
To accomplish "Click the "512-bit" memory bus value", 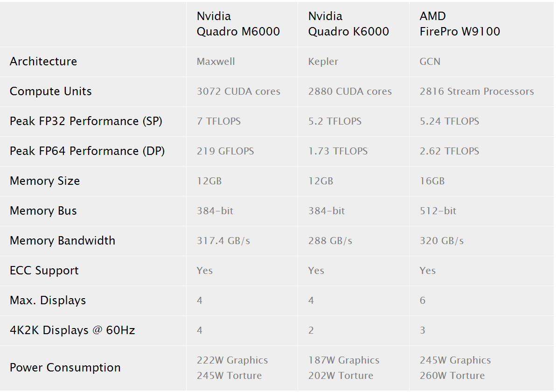I will pyautogui.click(x=438, y=211).
